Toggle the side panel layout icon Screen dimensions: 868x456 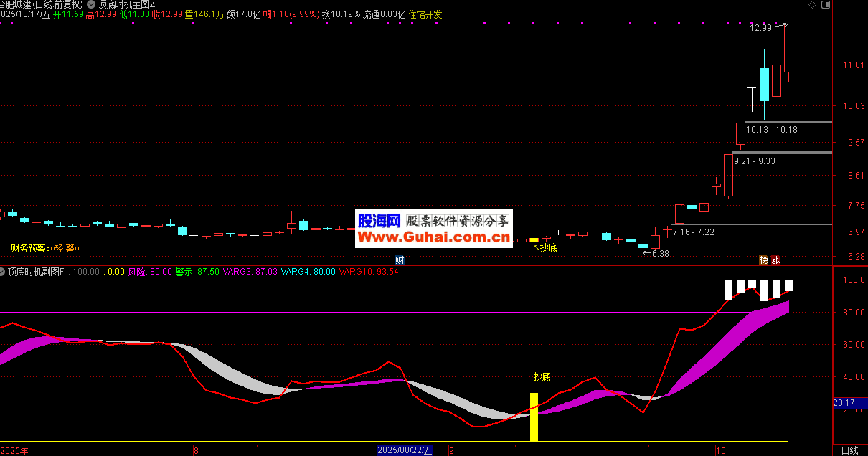[824, 4]
